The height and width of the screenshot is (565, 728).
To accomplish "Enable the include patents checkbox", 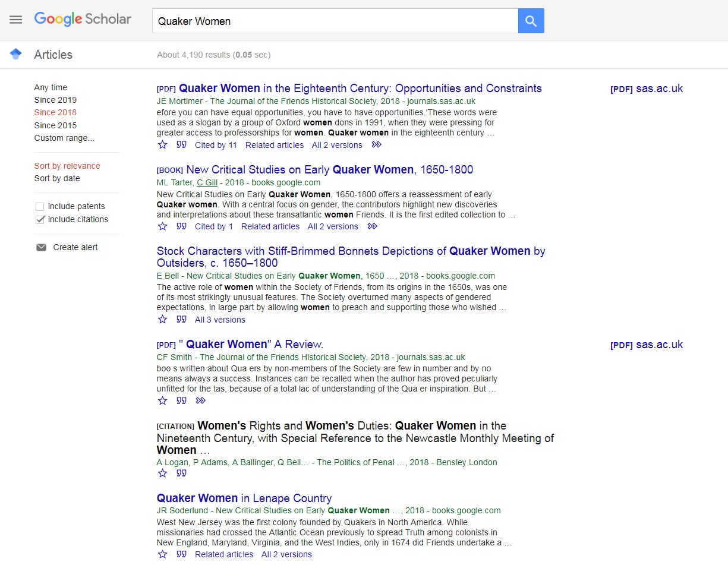I will pyautogui.click(x=40, y=207).
